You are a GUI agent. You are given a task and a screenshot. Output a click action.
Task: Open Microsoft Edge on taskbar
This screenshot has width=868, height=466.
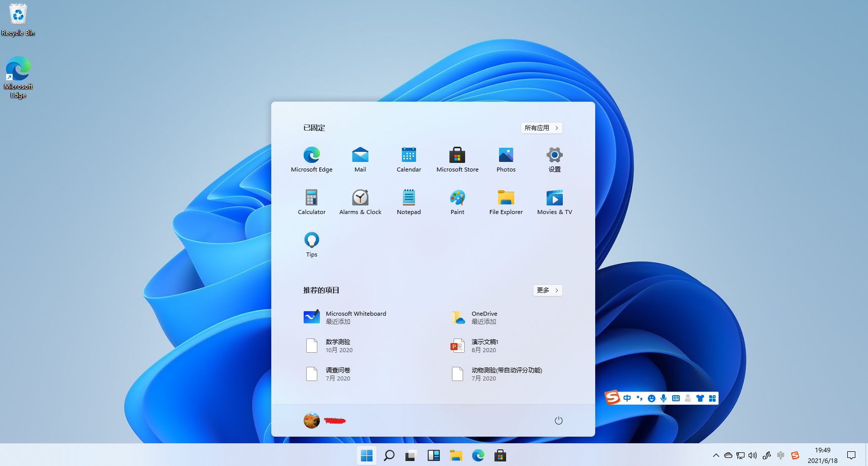pyautogui.click(x=478, y=455)
